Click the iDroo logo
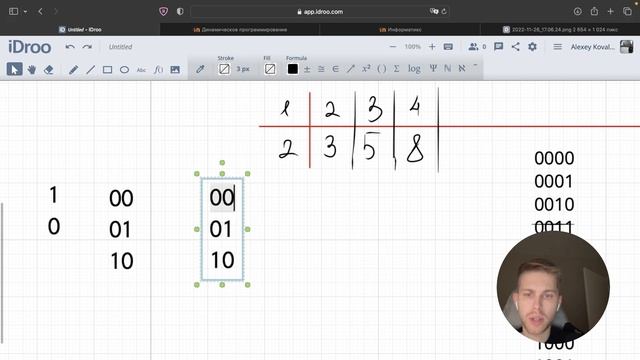The height and width of the screenshot is (360, 640). tap(29, 47)
